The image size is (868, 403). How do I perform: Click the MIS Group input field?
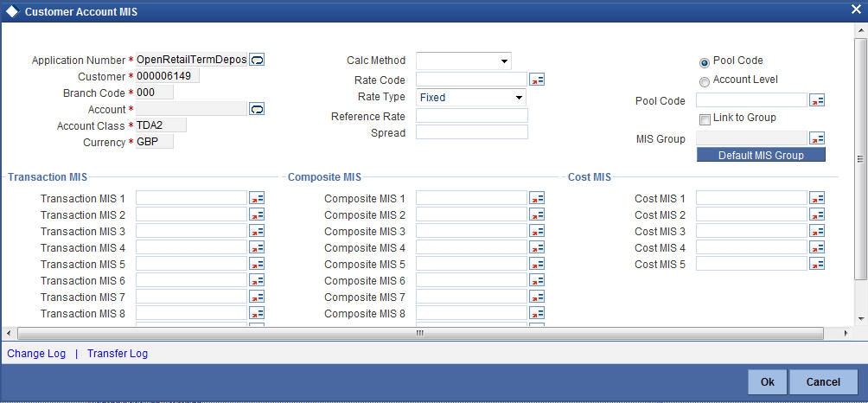pyautogui.click(x=752, y=138)
